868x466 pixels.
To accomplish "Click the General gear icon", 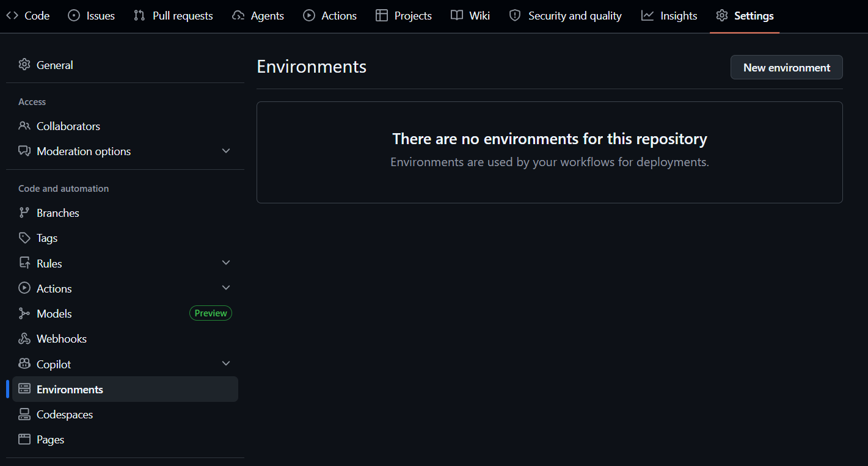I will pos(24,65).
